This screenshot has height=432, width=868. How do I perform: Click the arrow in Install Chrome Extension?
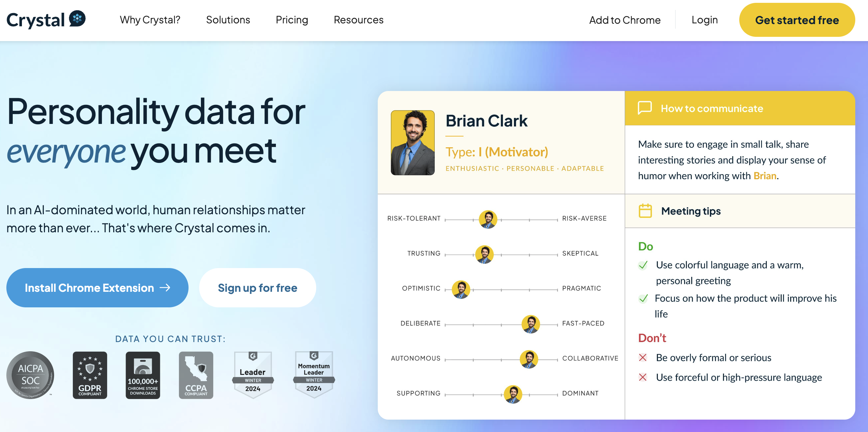(165, 288)
